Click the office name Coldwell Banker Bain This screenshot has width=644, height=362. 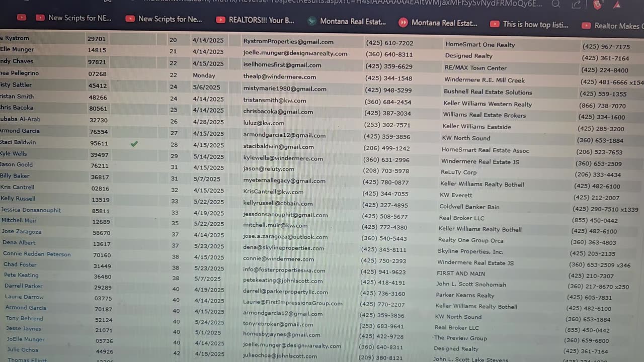[x=469, y=207]
